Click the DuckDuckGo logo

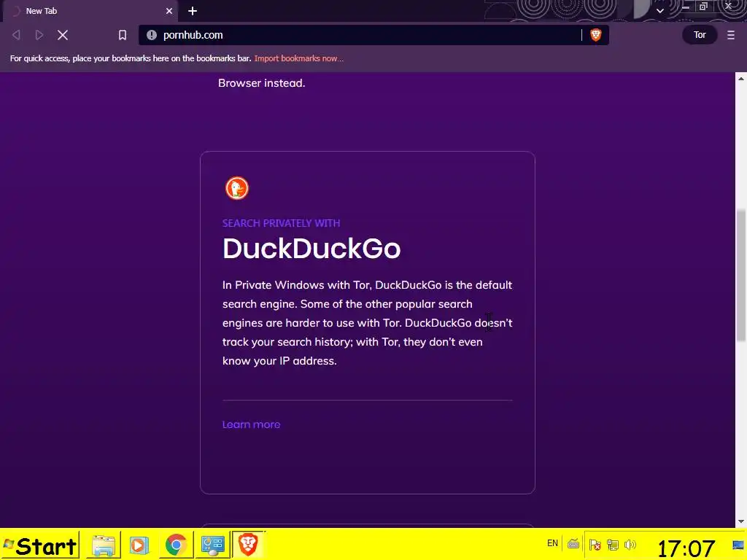point(237,188)
